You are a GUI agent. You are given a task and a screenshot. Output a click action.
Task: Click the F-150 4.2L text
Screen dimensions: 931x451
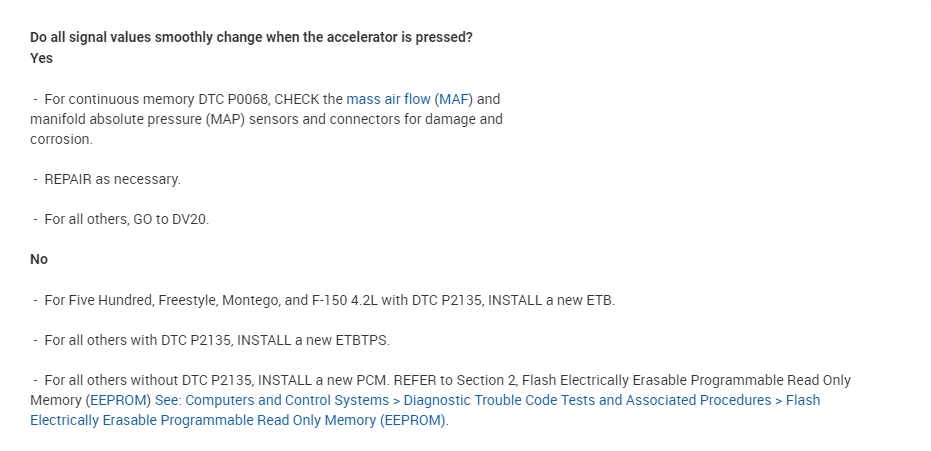tap(338, 300)
